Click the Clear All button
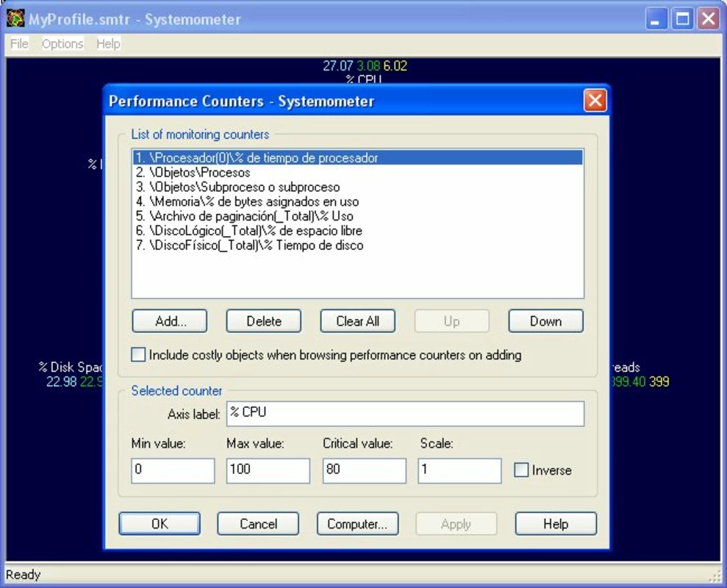 coord(358,321)
